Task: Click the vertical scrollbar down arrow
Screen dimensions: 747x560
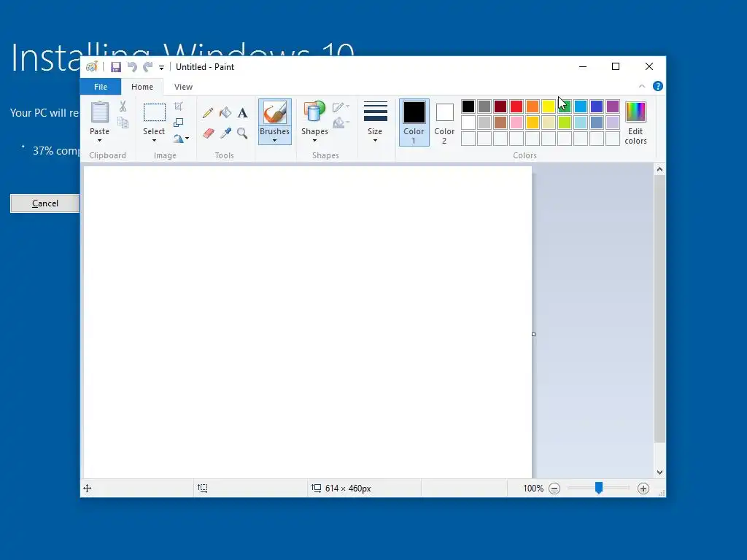Action: point(659,472)
